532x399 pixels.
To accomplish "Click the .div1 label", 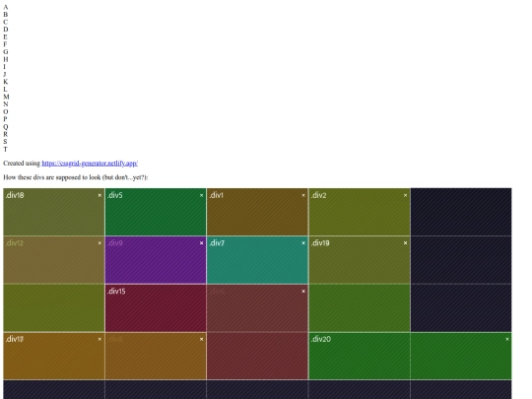I will tap(217, 195).
